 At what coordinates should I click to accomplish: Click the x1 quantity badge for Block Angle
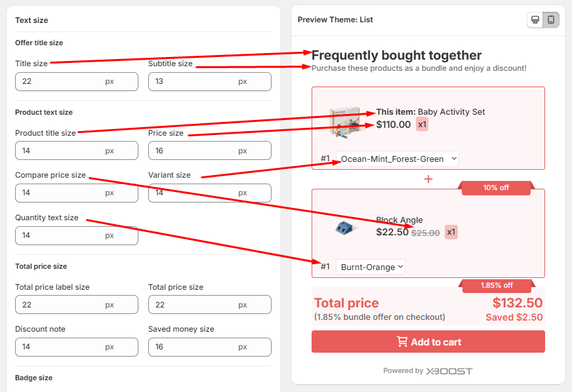[x=451, y=232]
